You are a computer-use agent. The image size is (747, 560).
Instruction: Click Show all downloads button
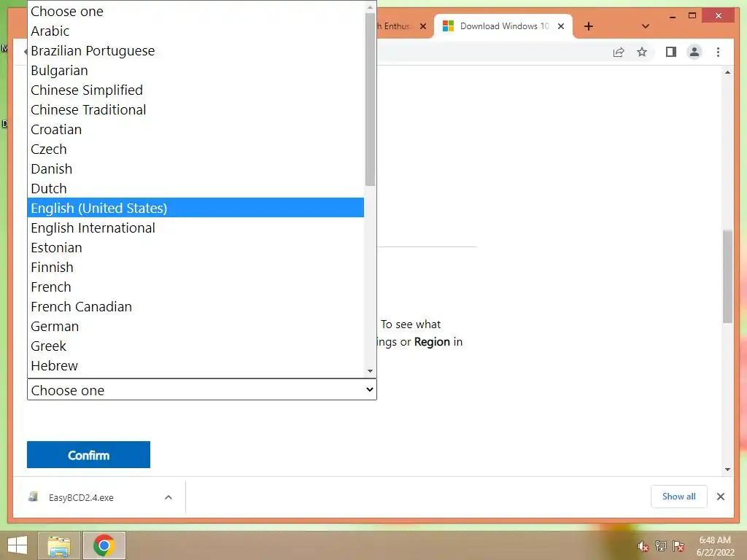coord(679,497)
